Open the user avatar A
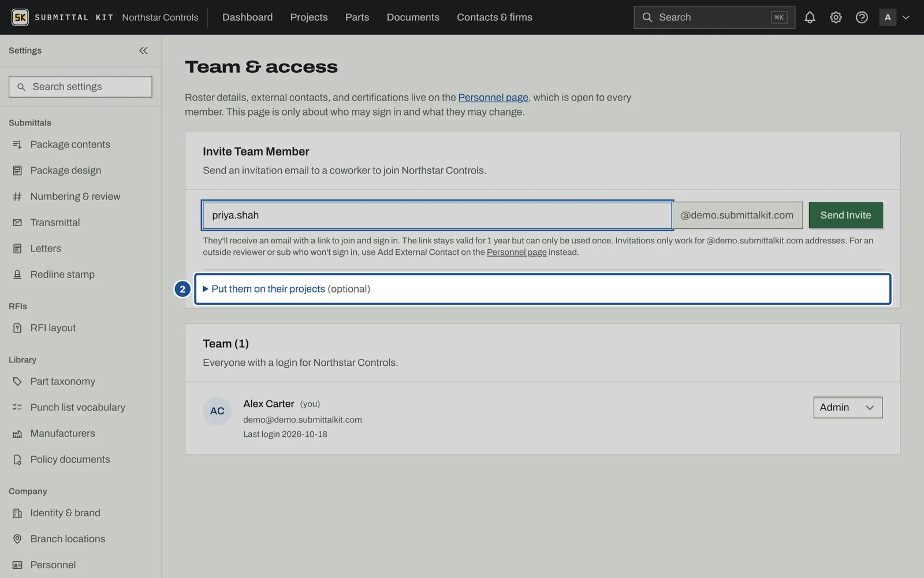Screen dimensions: 924x578 (x=888, y=17)
